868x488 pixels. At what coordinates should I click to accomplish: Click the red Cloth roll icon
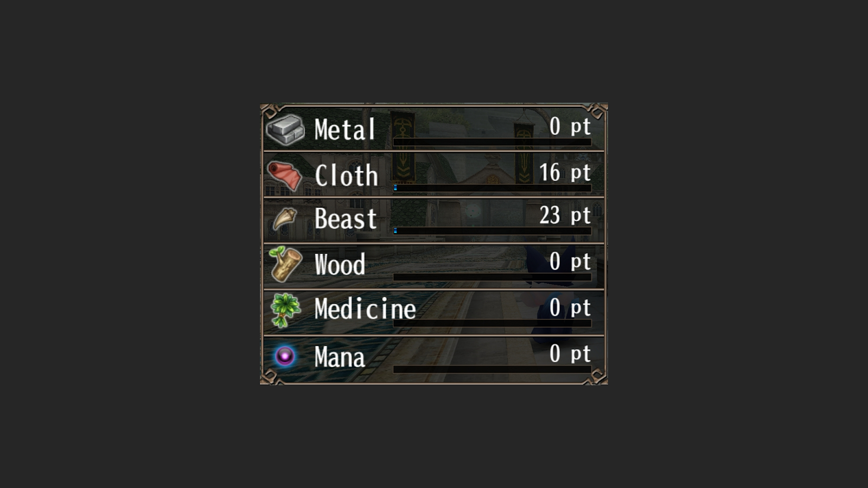coord(285,176)
